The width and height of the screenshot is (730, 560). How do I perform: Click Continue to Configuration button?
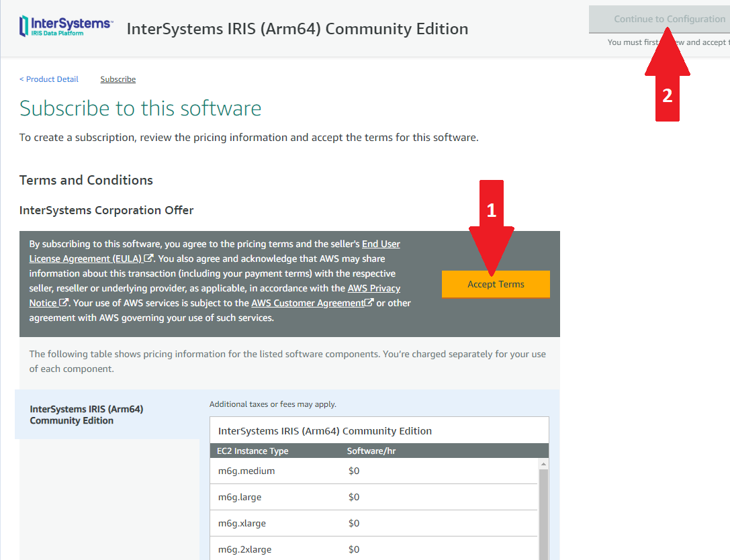659,19
